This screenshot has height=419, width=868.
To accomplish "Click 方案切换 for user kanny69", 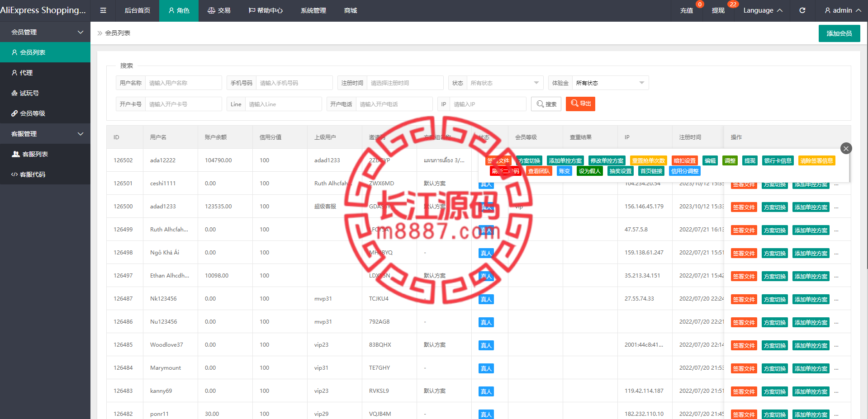I will click(x=774, y=391).
